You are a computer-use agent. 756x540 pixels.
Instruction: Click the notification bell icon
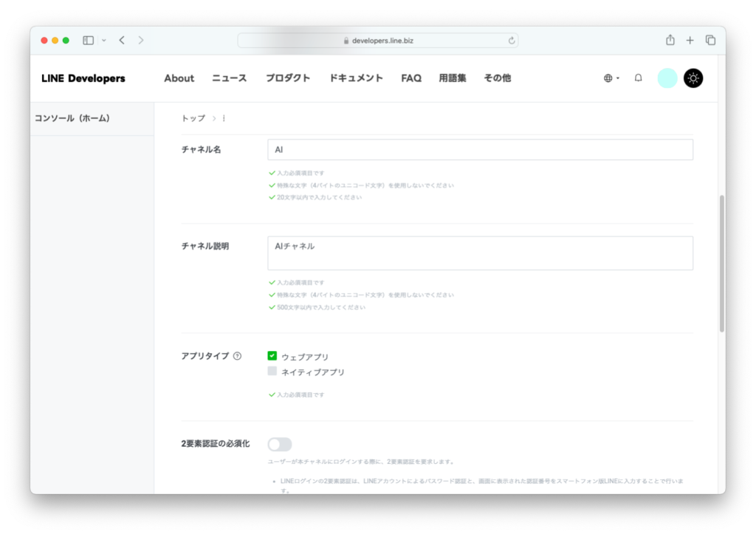pyautogui.click(x=639, y=78)
